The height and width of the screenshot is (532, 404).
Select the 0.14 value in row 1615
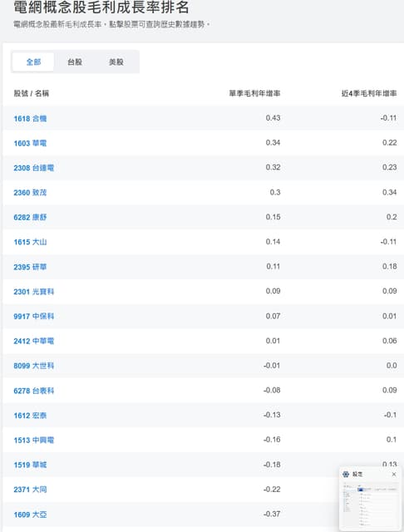(273, 242)
